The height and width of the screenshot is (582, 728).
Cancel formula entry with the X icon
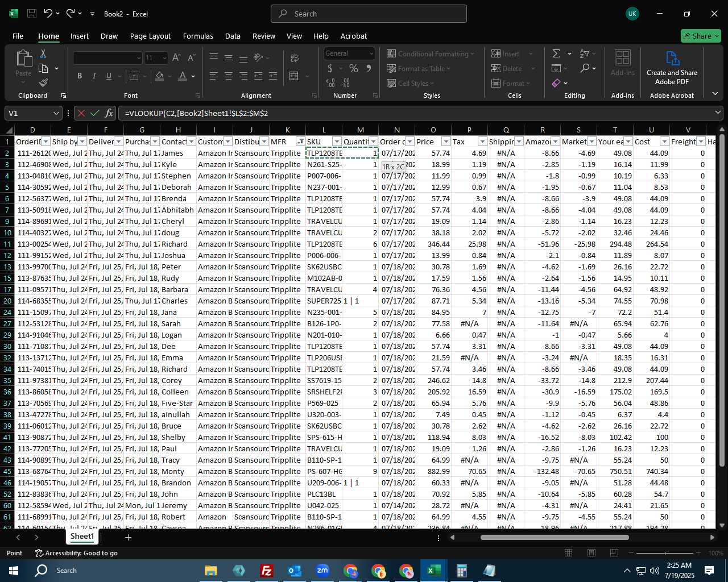[81, 113]
